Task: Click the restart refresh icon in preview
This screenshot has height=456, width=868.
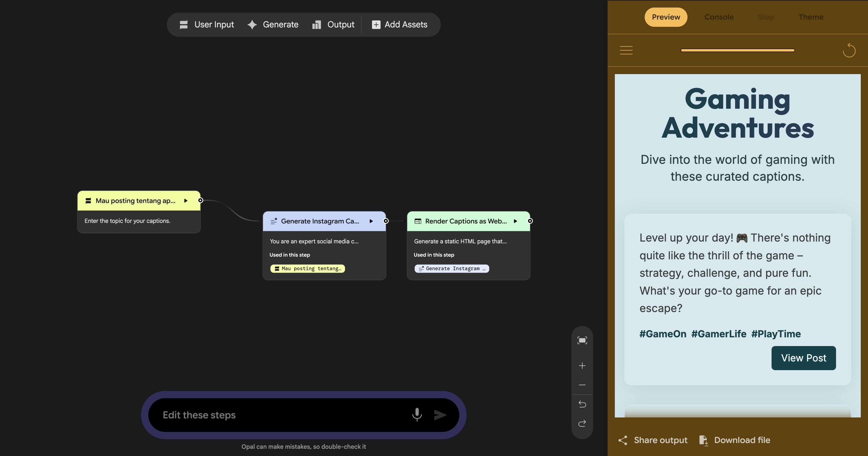Action: (x=849, y=51)
